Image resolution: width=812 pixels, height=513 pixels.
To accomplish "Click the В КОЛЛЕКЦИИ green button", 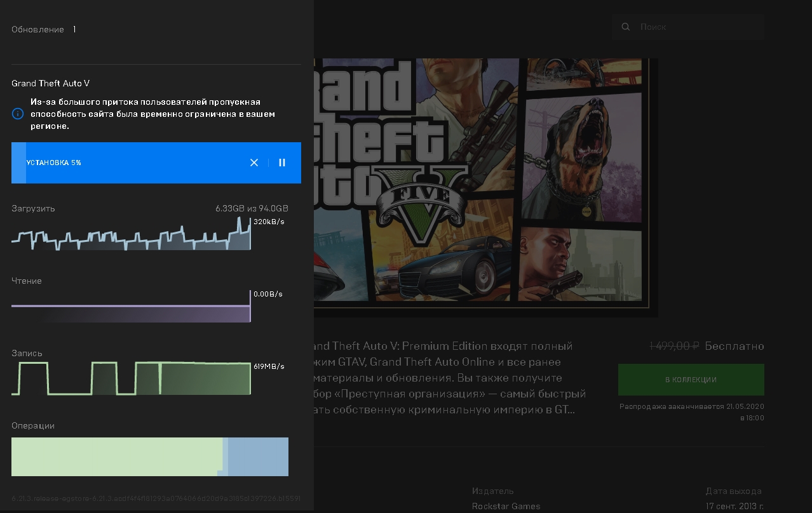I will click(x=691, y=379).
